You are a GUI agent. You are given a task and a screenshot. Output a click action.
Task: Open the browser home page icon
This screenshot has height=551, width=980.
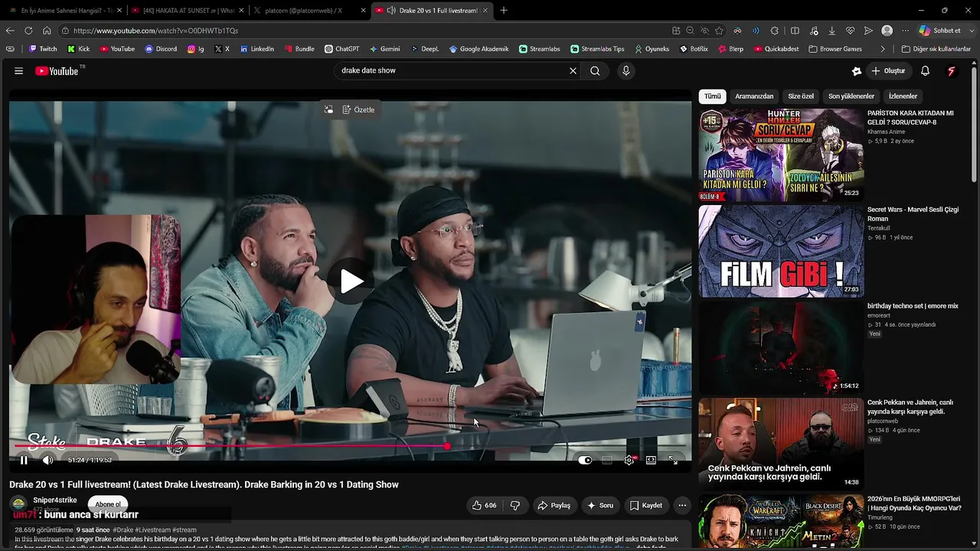47,31
